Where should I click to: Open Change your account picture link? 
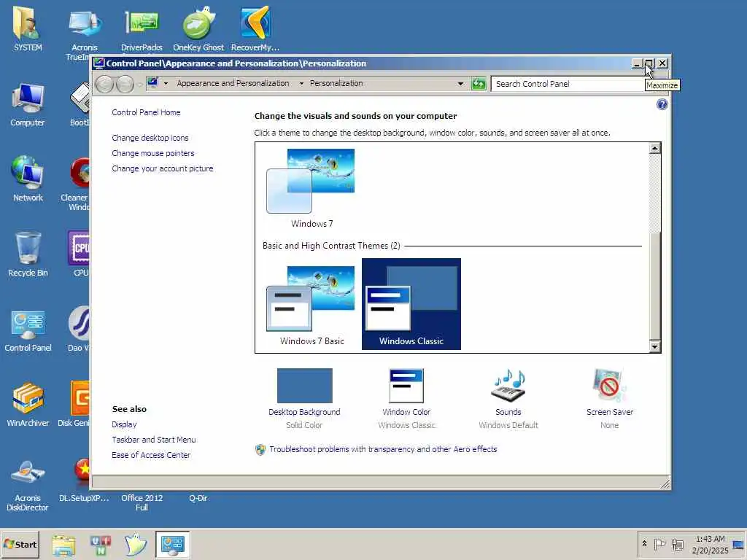click(x=163, y=168)
